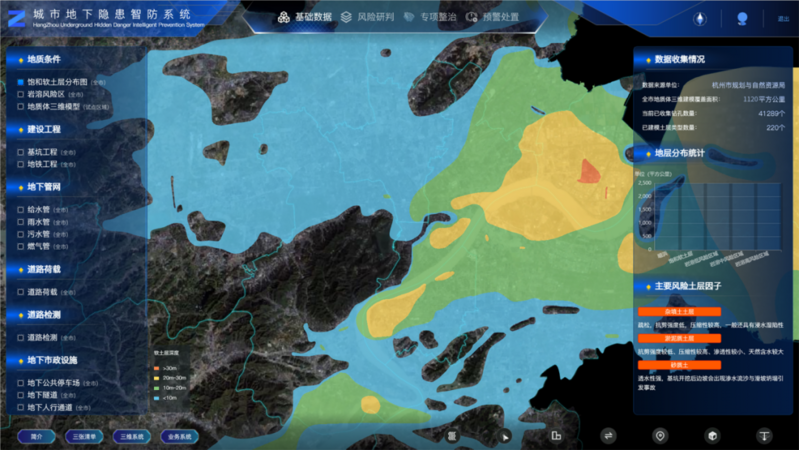Click the red zone on the map

tap(590, 173)
